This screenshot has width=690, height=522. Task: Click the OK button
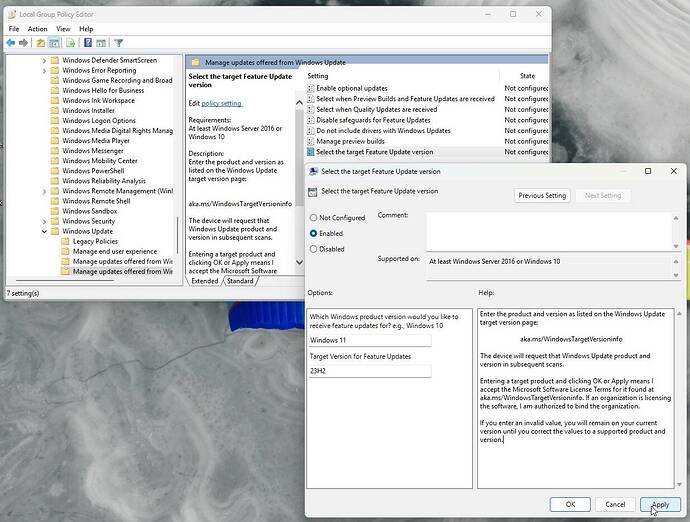(570, 504)
